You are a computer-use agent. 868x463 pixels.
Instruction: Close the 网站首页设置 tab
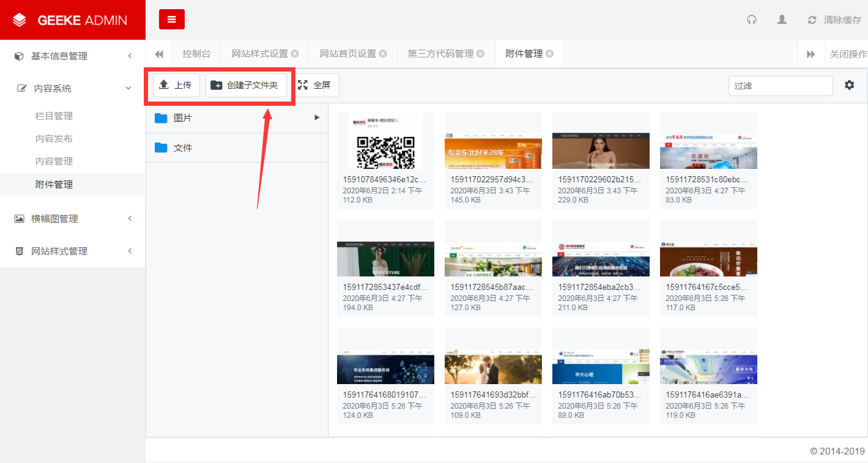click(383, 54)
